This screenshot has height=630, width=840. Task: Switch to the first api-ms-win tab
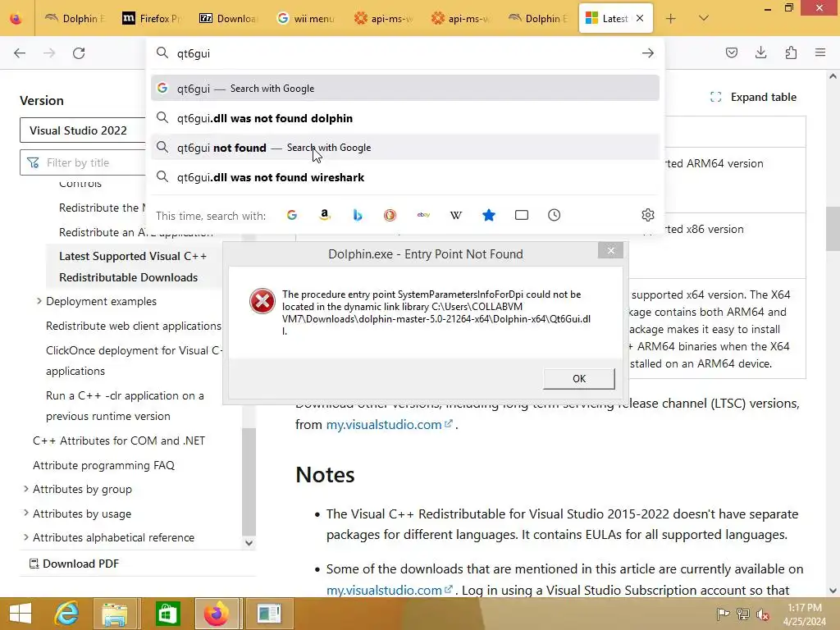coord(384,18)
